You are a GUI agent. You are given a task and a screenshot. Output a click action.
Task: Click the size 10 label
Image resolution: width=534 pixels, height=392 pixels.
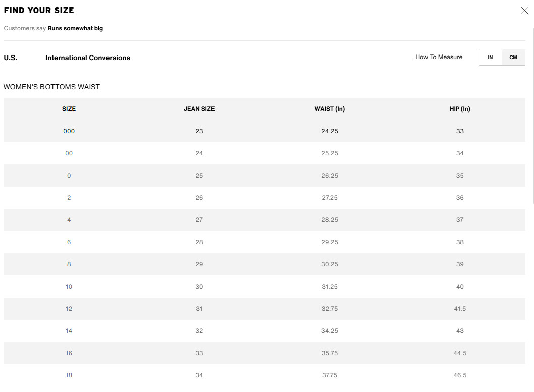click(69, 287)
